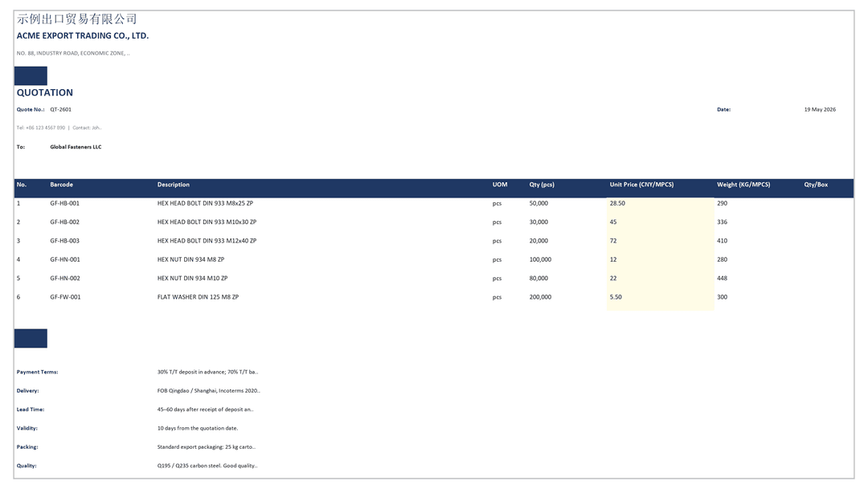Screen dimensions: 868x489
Task: Select quantity cell 20,000
Action: pos(538,241)
